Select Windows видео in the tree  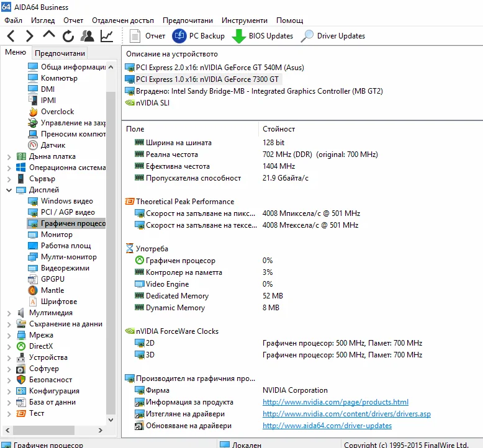click(60, 201)
